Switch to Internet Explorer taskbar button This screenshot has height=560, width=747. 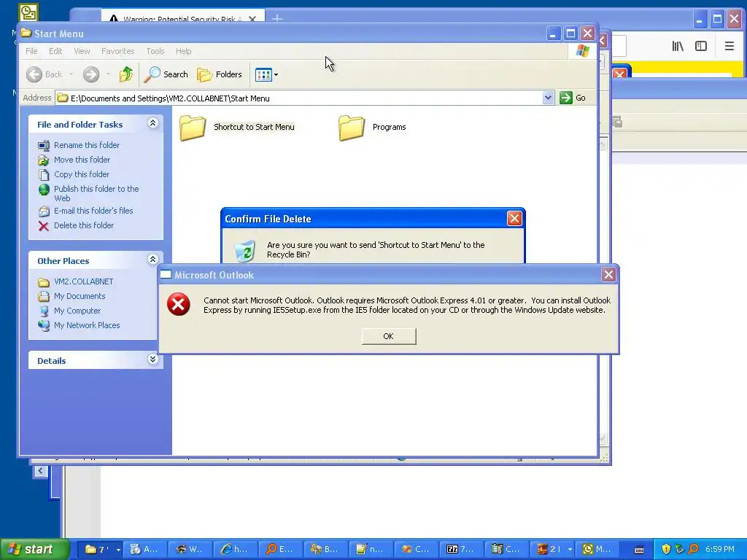coord(236,549)
